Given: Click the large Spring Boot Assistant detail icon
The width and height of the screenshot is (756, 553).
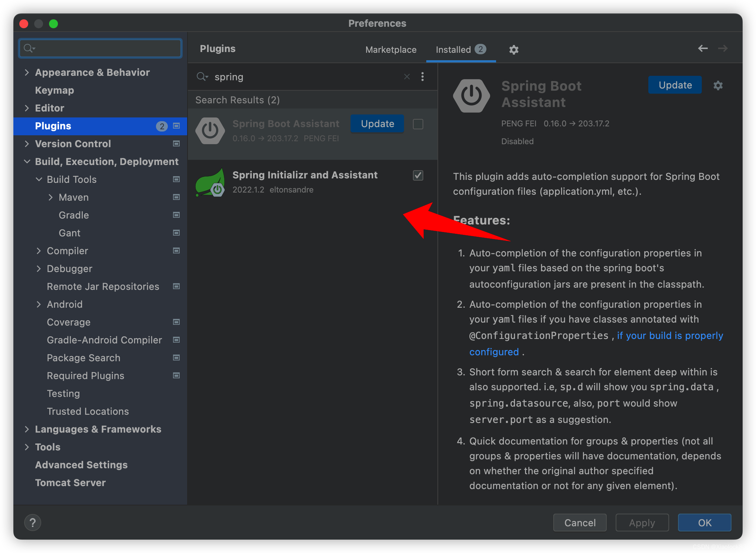Looking at the screenshot, I should click(x=472, y=96).
